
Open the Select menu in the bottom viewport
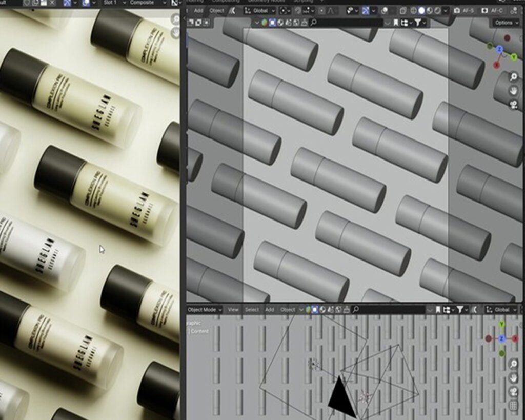click(253, 310)
